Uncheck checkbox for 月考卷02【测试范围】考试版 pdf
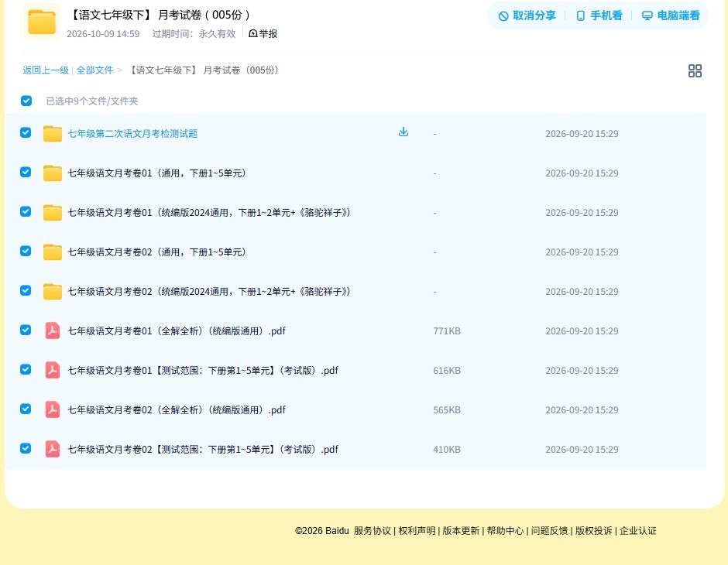This screenshot has width=728, height=565. pyautogui.click(x=26, y=448)
